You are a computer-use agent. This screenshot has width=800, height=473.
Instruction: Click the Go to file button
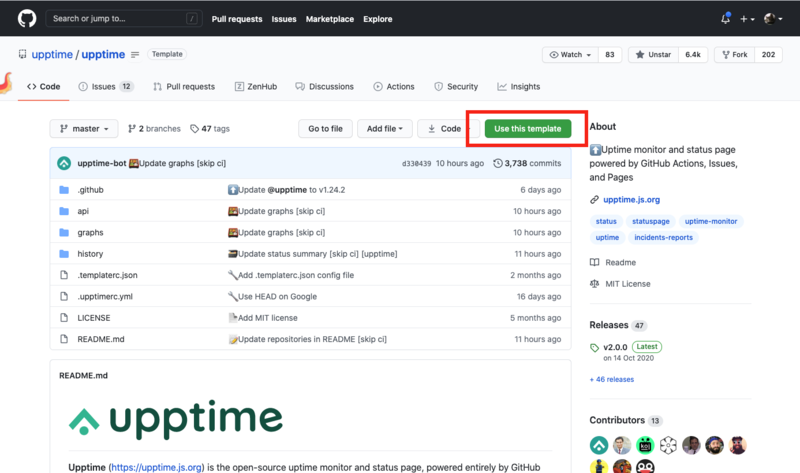pos(326,129)
